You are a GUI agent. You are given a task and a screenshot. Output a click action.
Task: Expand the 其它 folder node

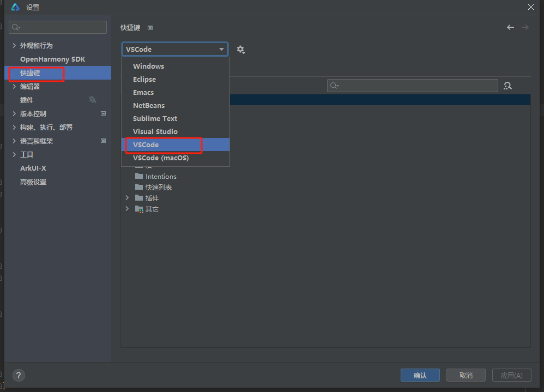click(127, 209)
